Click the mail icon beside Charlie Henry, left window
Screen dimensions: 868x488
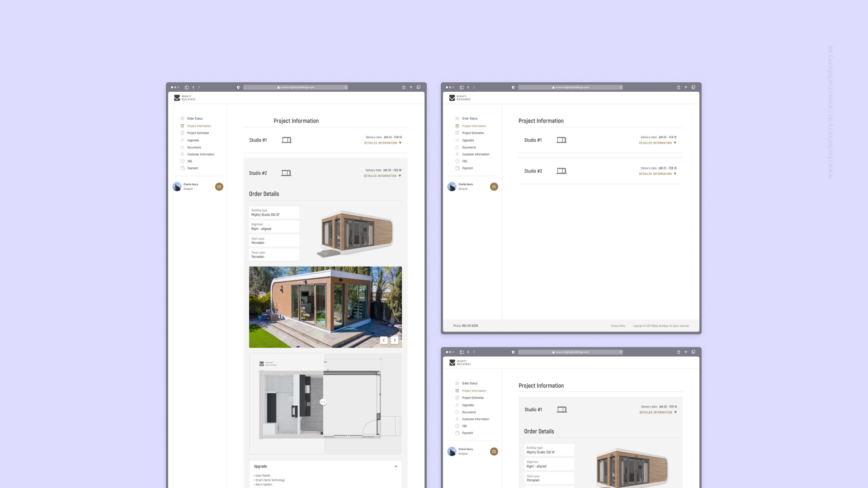point(219,187)
